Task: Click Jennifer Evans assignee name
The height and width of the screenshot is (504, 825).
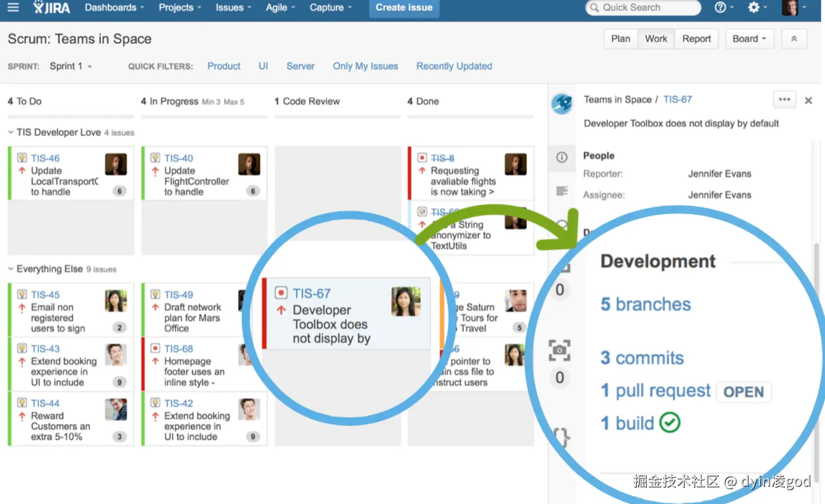Action: (719, 195)
